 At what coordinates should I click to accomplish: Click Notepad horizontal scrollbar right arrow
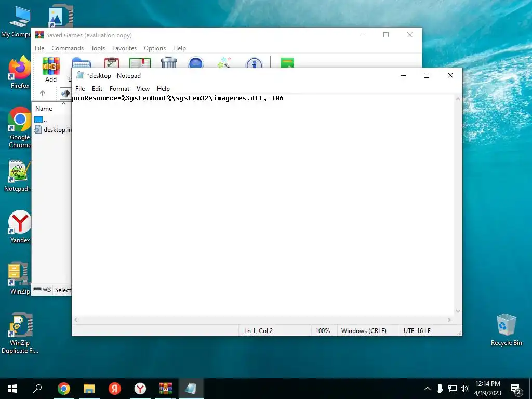(449, 320)
